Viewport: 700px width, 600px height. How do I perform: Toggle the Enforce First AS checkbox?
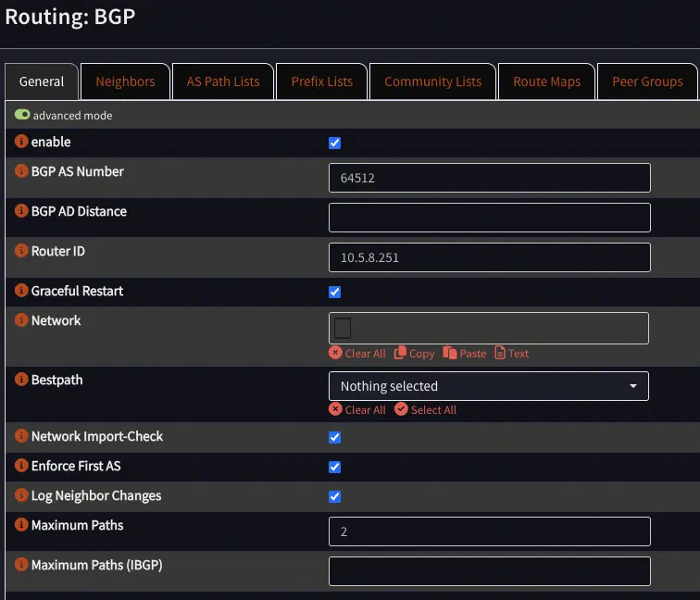pos(334,467)
